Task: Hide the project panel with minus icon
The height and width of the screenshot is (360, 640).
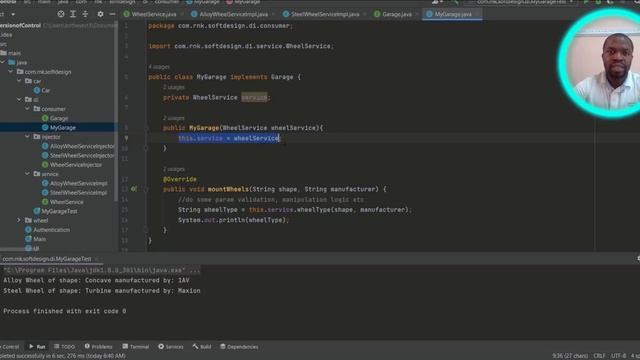Action: (112, 14)
